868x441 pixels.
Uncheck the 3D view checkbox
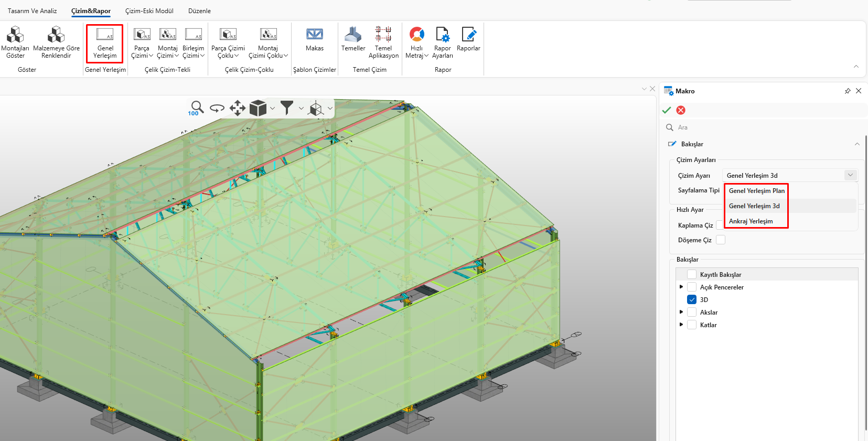coord(692,300)
